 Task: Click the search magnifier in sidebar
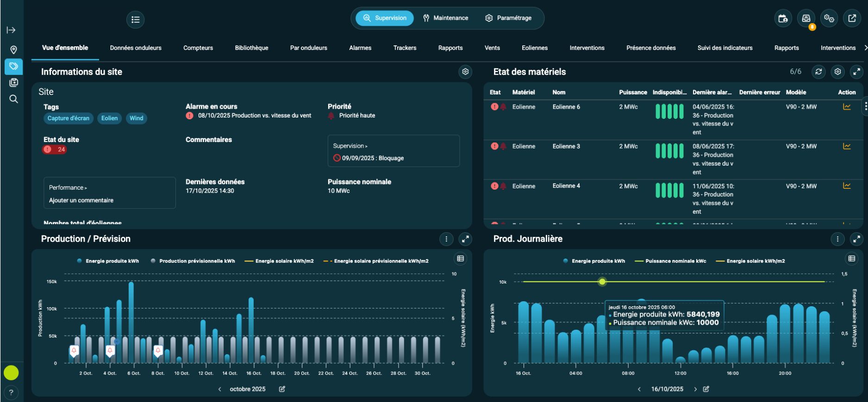click(x=13, y=99)
